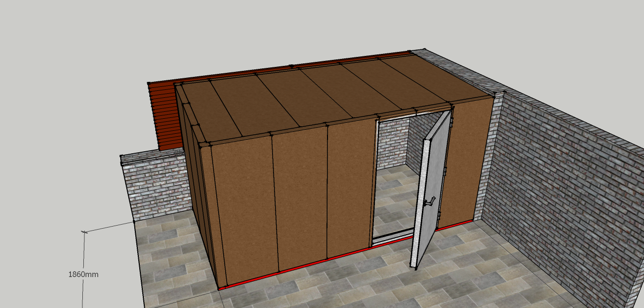This screenshot has width=644, height=308.
Task: Select the vertical dimension line above 1860mm
Action: [x=83, y=250]
